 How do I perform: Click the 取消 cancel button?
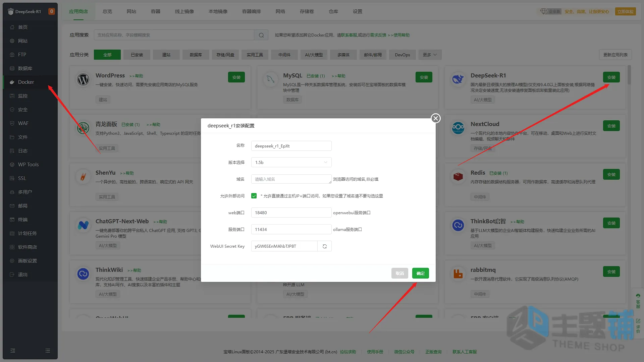(x=399, y=274)
